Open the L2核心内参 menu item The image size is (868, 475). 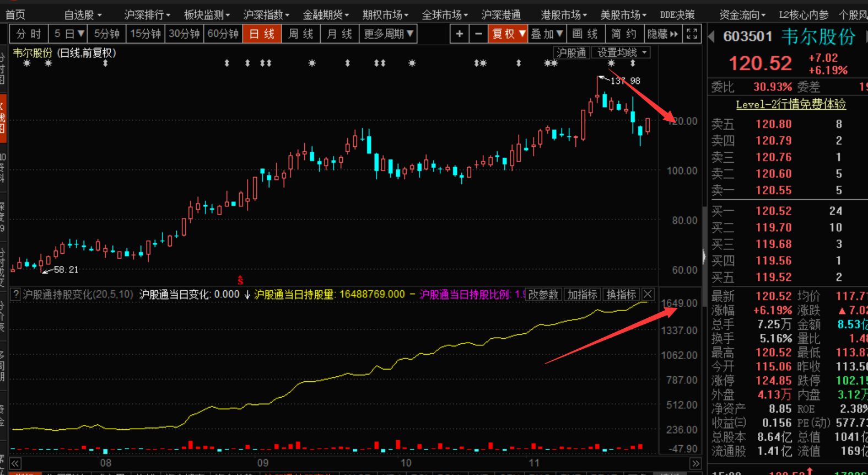click(x=803, y=15)
